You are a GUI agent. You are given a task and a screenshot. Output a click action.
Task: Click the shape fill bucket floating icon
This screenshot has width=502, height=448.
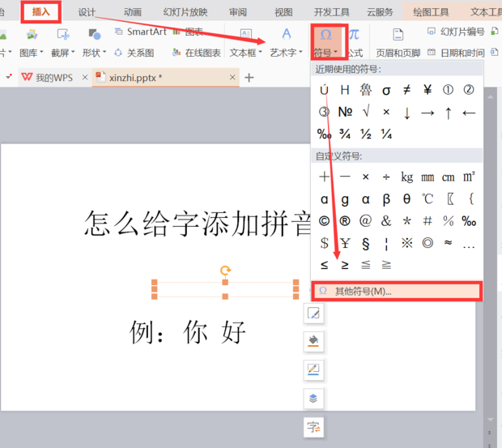click(x=313, y=341)
